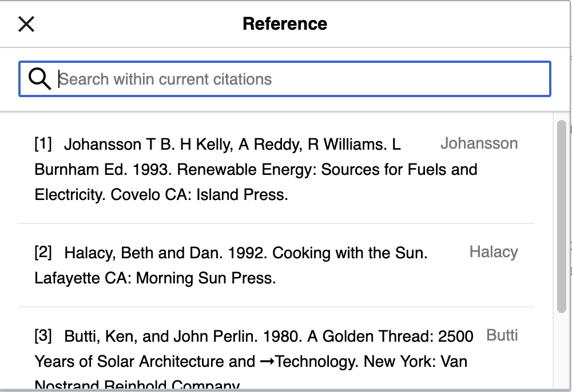Click citation number [3]

[43, 336]
